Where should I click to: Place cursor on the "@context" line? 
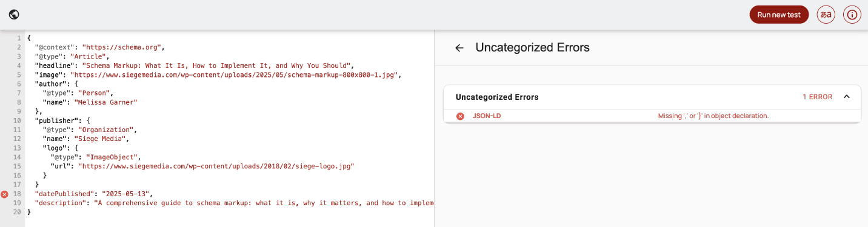[99, 47]
